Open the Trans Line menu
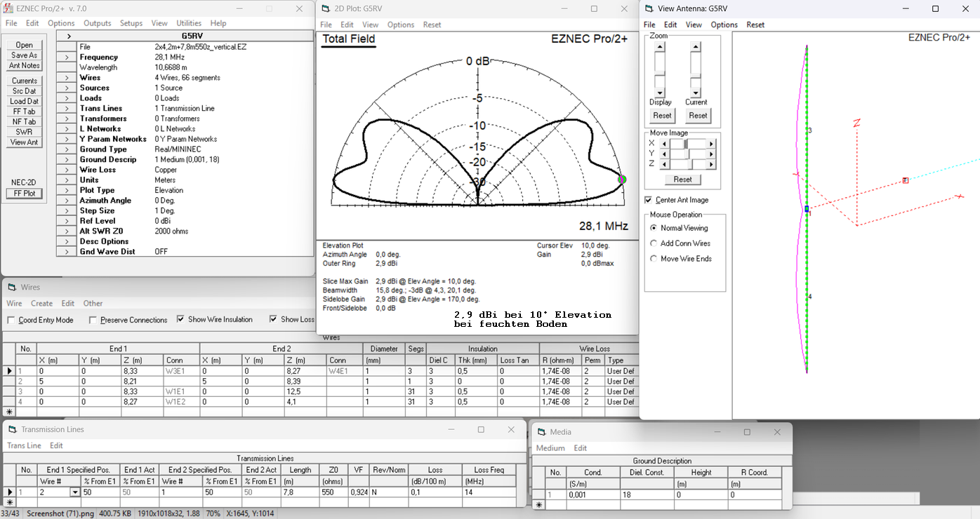 pyautogui.click(x=24, y=445)
